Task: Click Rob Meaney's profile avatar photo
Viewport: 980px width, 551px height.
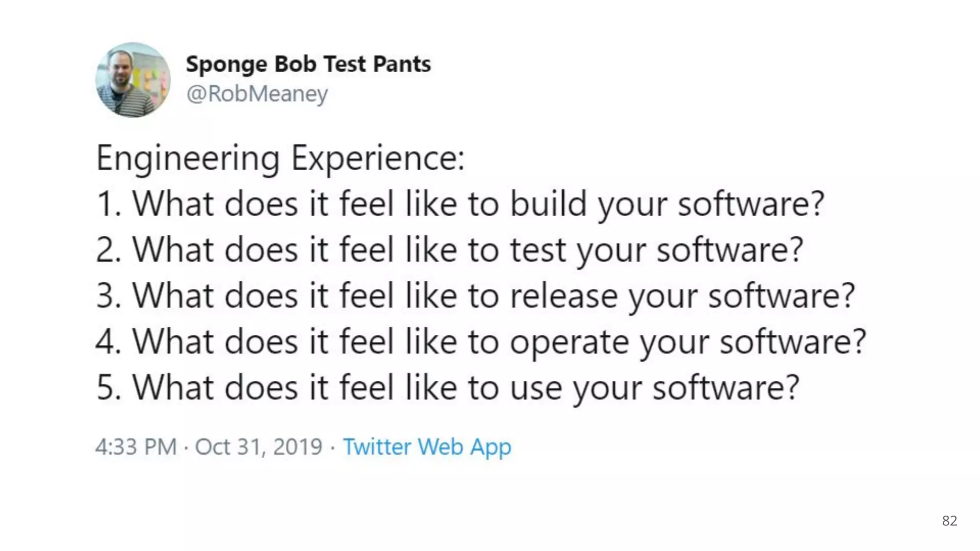Action: pyautogui.click(x=133, y=80)
